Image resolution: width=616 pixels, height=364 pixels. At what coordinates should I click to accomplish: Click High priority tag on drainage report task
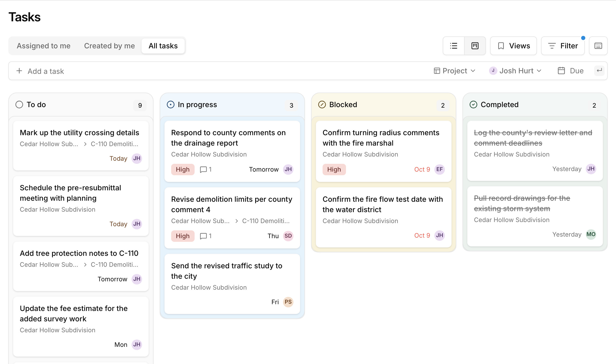point(183,170)
